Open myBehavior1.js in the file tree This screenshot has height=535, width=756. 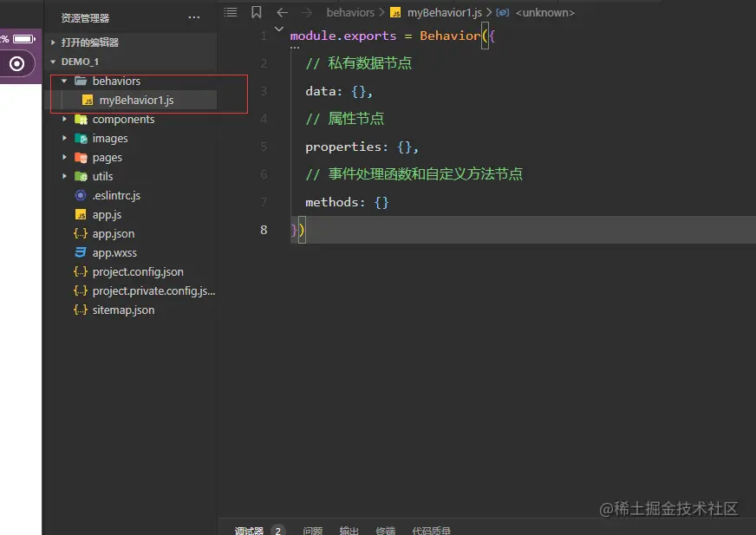pyautogui.click(x=136, y=101)
